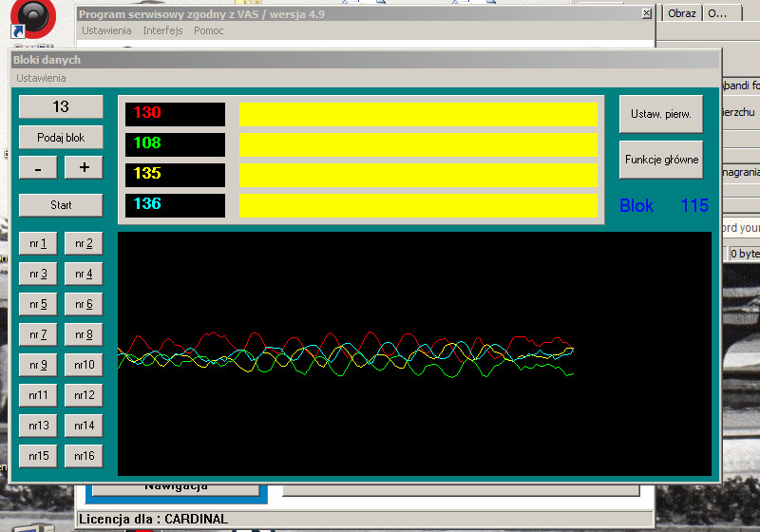Click the cyan 136 value display

point(175,205)
